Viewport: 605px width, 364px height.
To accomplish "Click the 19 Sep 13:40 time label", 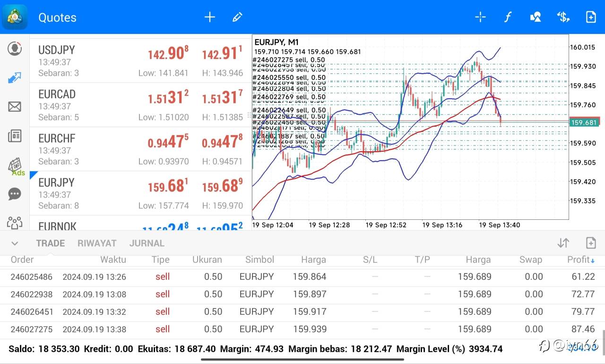I will pos(500,225).
